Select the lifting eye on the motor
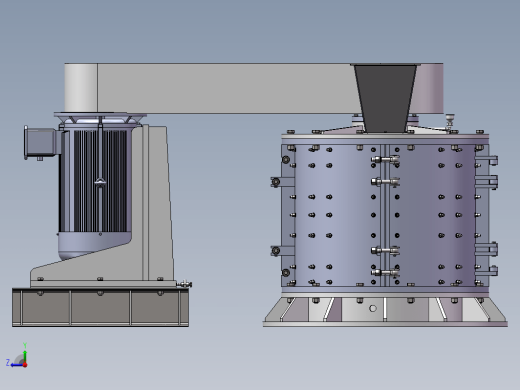This screenshot has height=390, width=520. (x=100, y=182)
